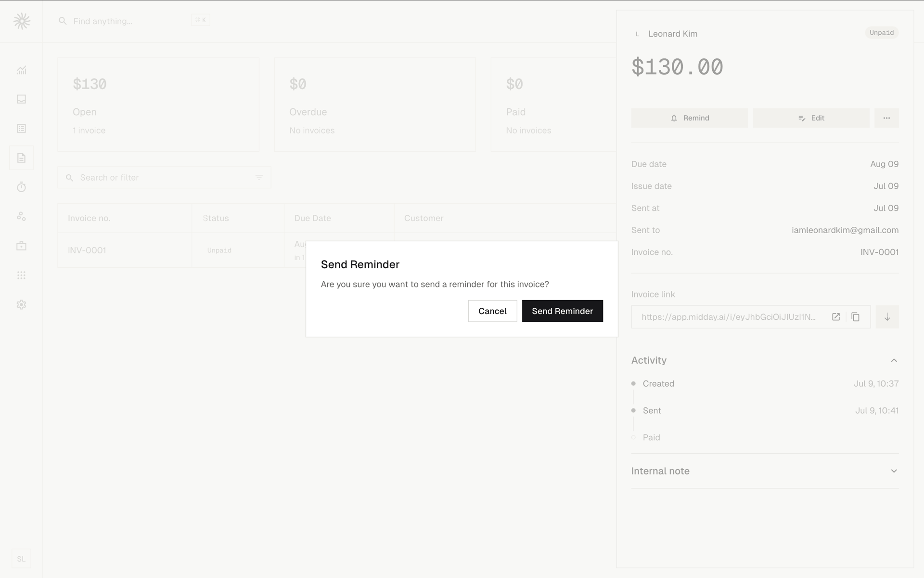924x578 pixels.
Task: Select the $0 Overdue invoices card
Action: (375, 105)
